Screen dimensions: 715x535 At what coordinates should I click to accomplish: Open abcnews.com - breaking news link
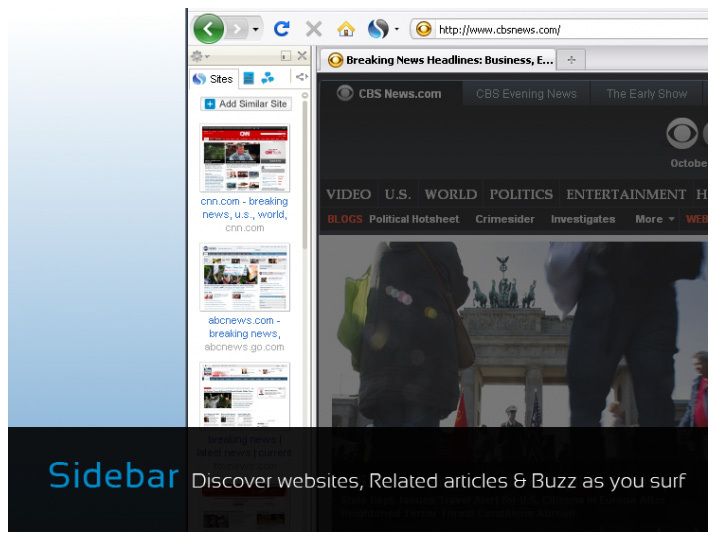(244, 327)
